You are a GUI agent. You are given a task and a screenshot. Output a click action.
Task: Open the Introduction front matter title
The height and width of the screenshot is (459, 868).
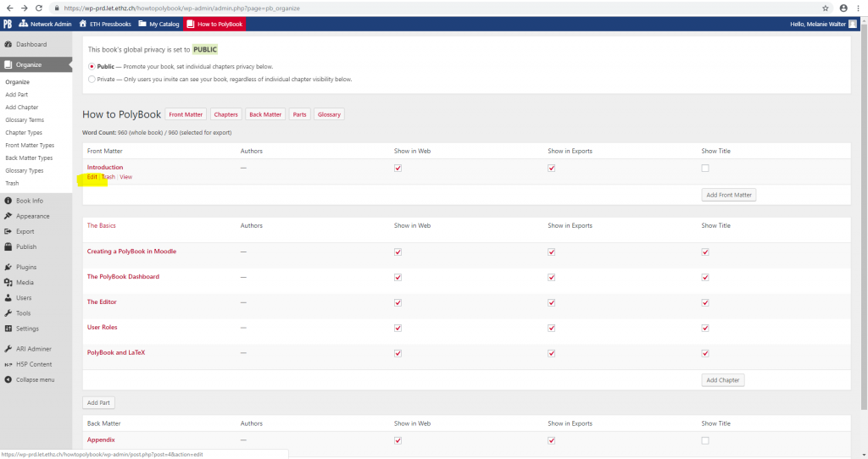(x=105, y=167)
